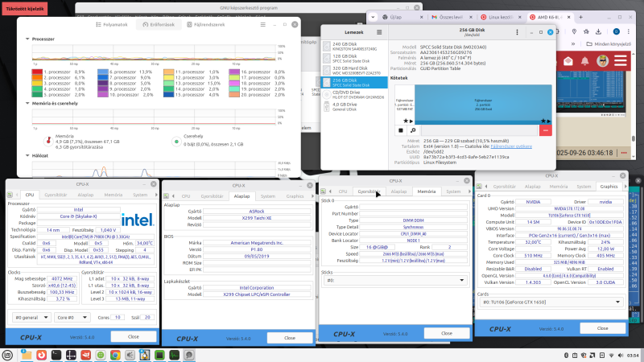Launch the terminal from the taskbar
This screenshot has height=362, width=644.
pyautogui.click(x=56, y=355)
